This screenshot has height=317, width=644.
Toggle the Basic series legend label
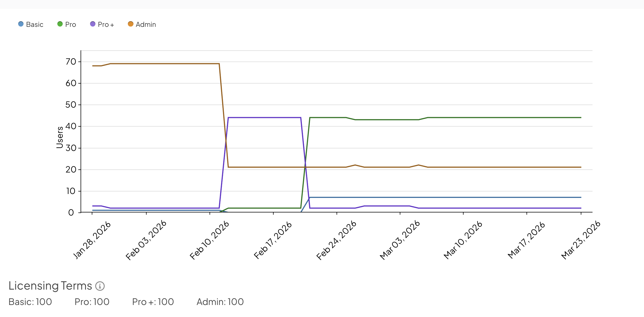coord(35,25)
